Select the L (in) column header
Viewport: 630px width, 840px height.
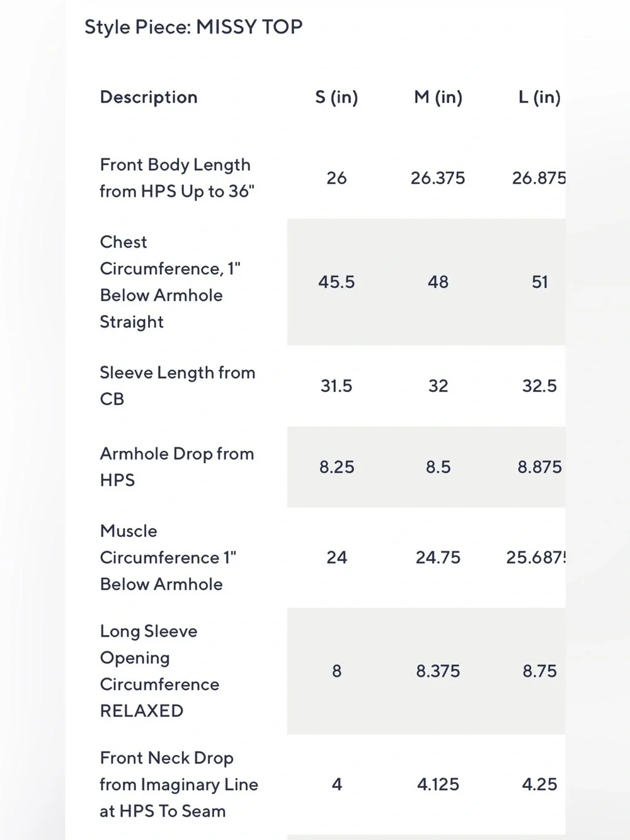click(x=539, y=97)
